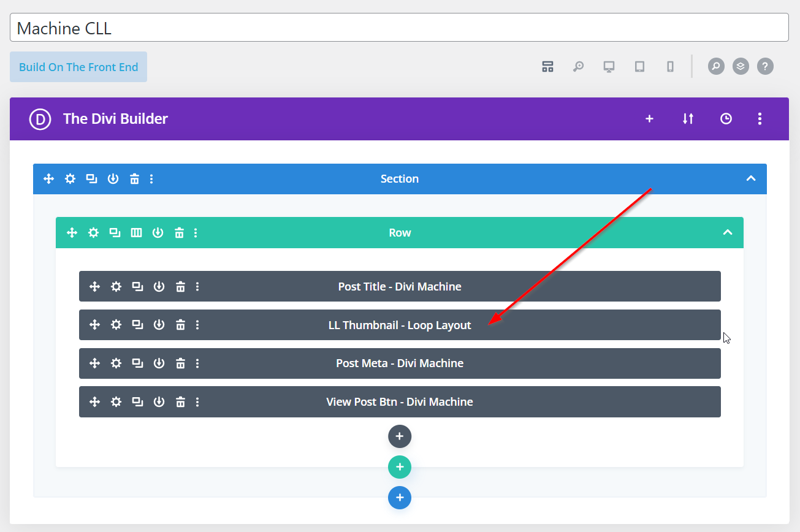800x532 pixels.
Task: Add new module with gray plus button
Action: pyautogui.click(x=400, y=436)
